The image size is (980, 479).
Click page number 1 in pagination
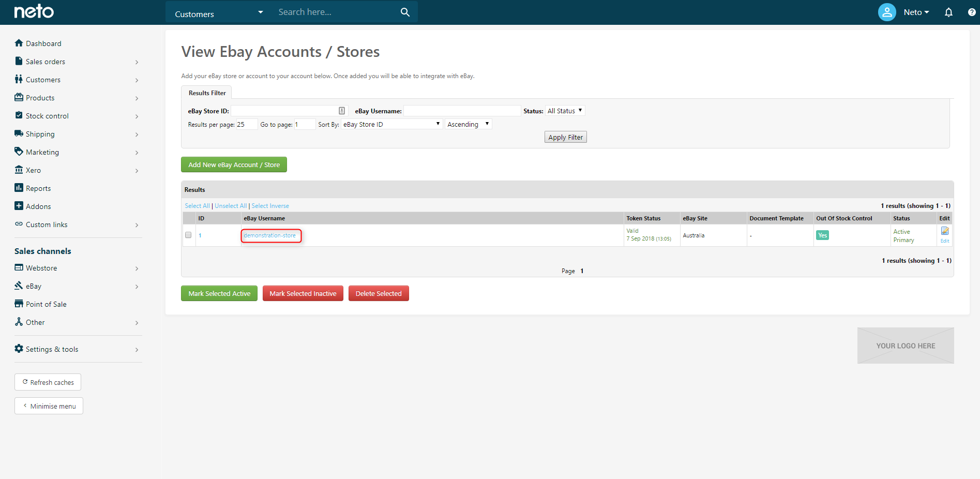point(582,271)
